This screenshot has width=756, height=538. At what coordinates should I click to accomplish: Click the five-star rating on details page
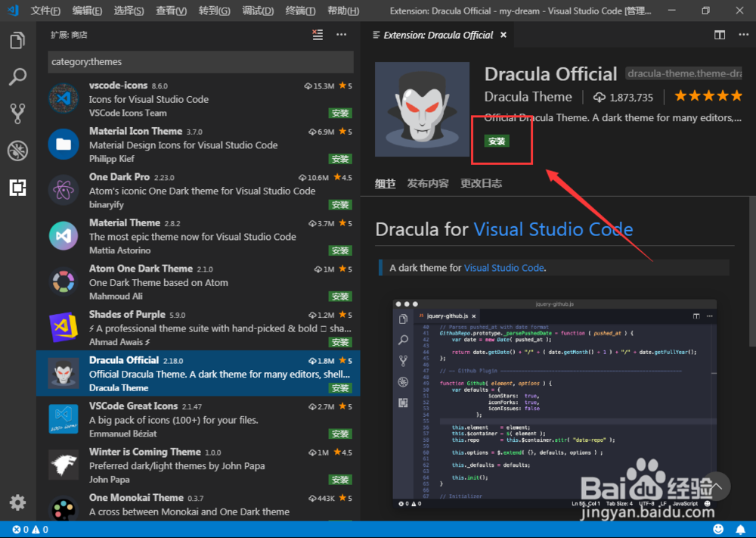(708, 96)
